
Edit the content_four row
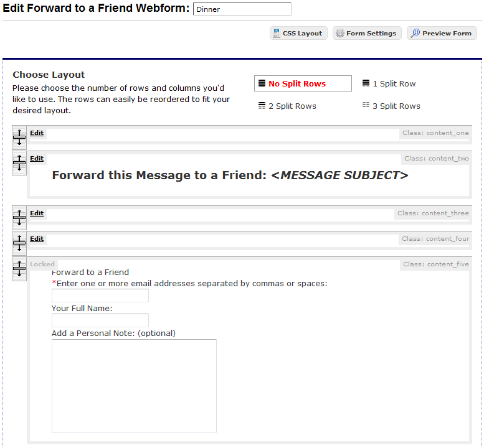(37, 239)
